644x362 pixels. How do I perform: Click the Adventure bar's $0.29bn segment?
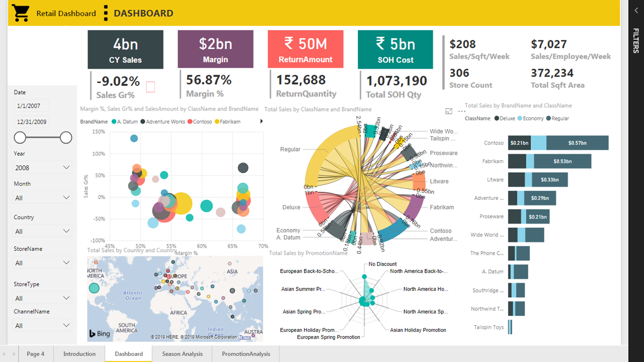click(540, 198)
